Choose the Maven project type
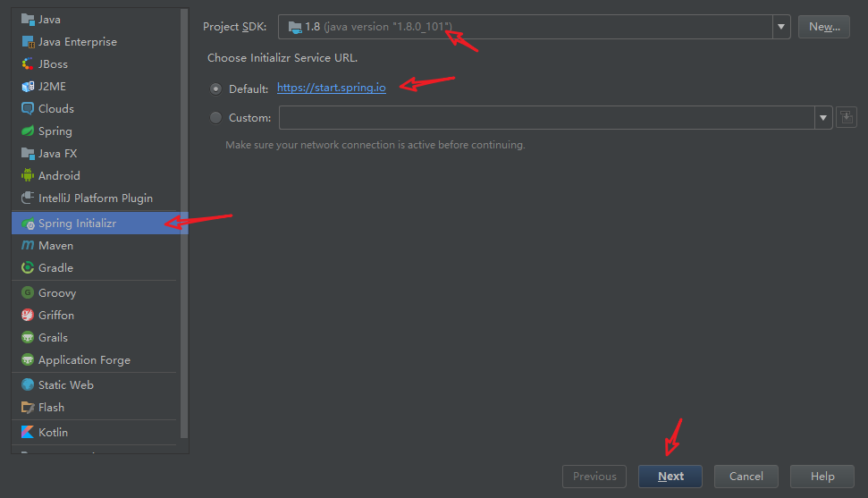 click(96, 245)
